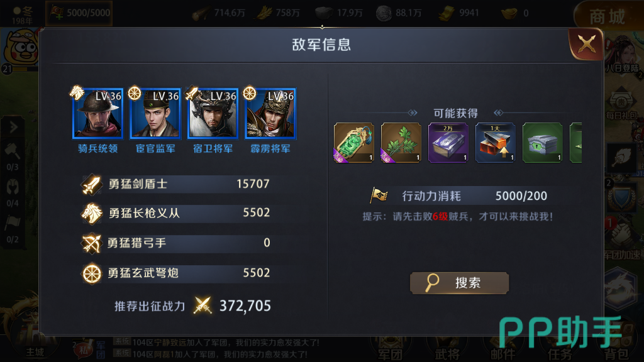The image size is (644, 362).
Task: Select the 骑兵统领 general portrait
Action: [x=97, y=113]
